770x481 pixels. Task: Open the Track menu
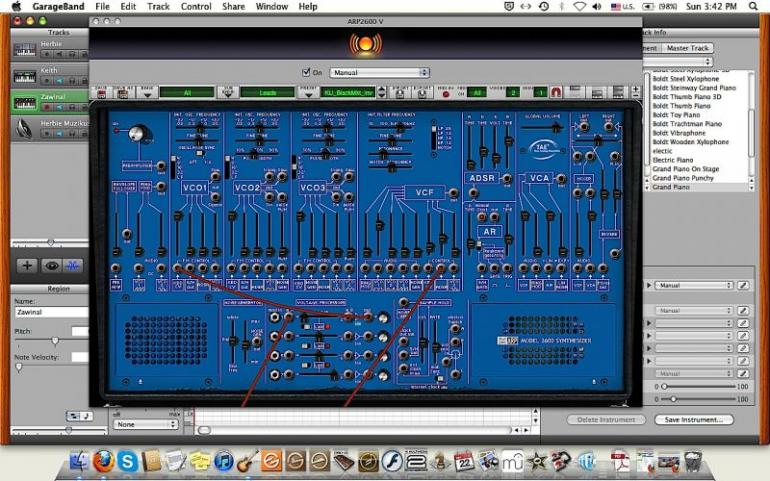(158, 6)
